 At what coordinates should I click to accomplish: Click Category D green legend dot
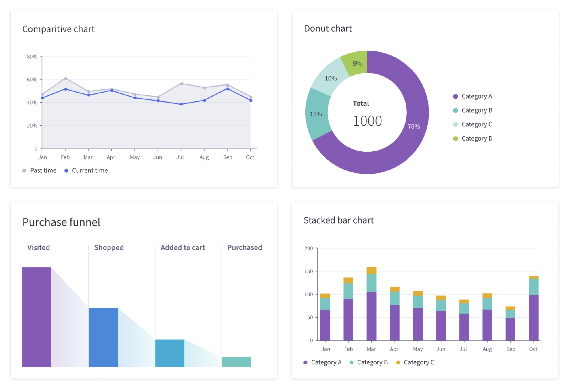click(x=455, y=139)
